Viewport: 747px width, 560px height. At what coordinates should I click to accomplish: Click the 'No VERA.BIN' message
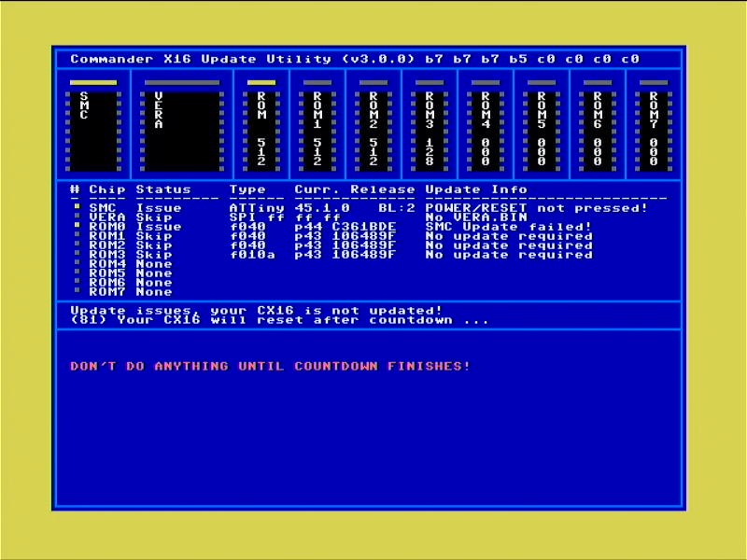click(476, 217)
